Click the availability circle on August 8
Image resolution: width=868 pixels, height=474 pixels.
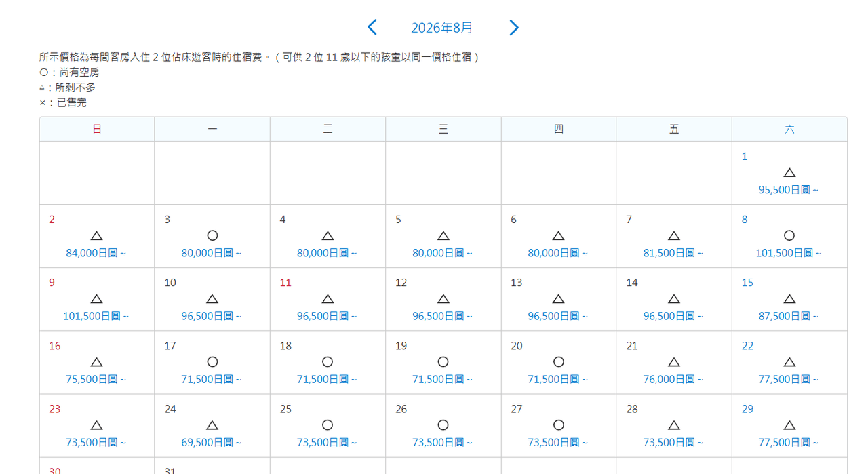pos(789,236)
